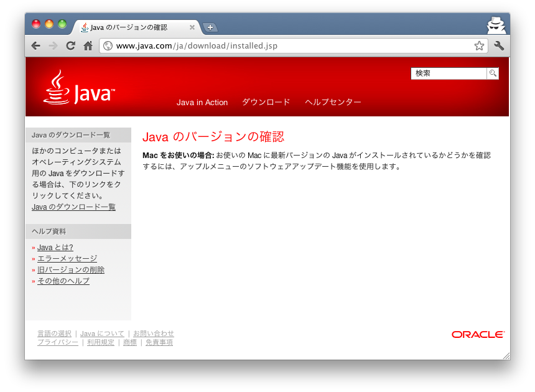This screenshot has height=392, width=535.
Task: Open the ダウンロード navigation item
Action: tap(266, 102)
